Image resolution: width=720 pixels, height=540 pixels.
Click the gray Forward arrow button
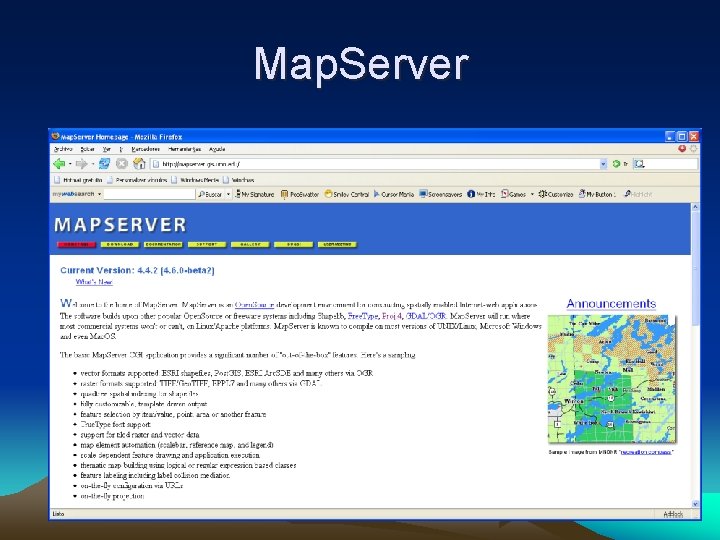[x=81, y=164]
